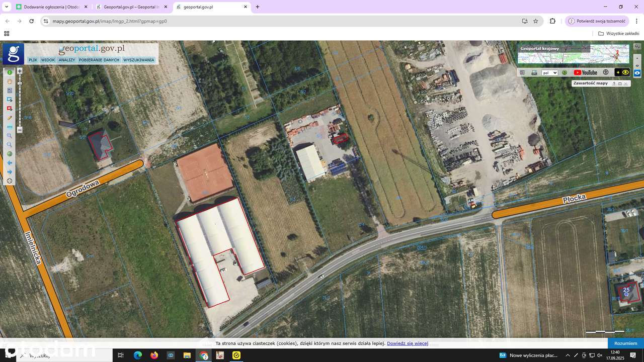Follow the Dowiedz się więcej link
This screenshot has height=362, width=644.
click(408, 343)
